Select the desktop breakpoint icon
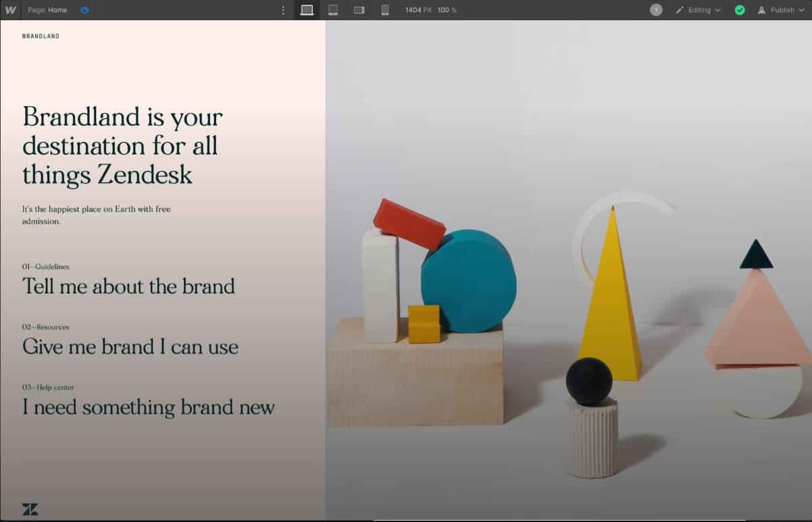The width and height of the screenshot is (812, 522). (x=307, y=10)
